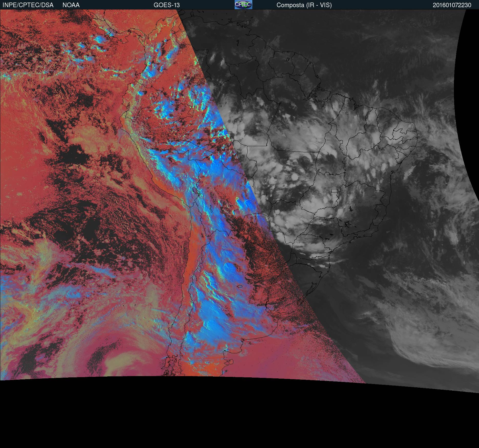This screenshot has width=479, height=448.
Task: Click the CPTEC logo in the header
Action: 243,5
